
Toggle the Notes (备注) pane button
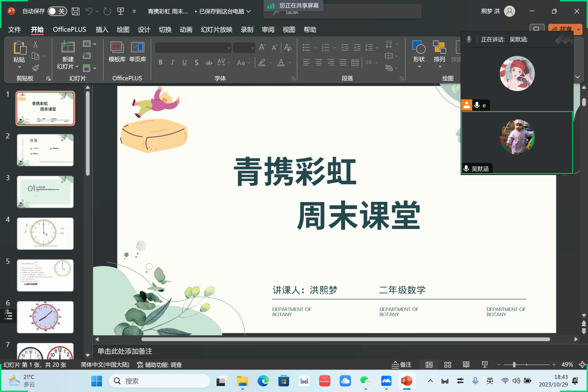[x=402, y=365]
